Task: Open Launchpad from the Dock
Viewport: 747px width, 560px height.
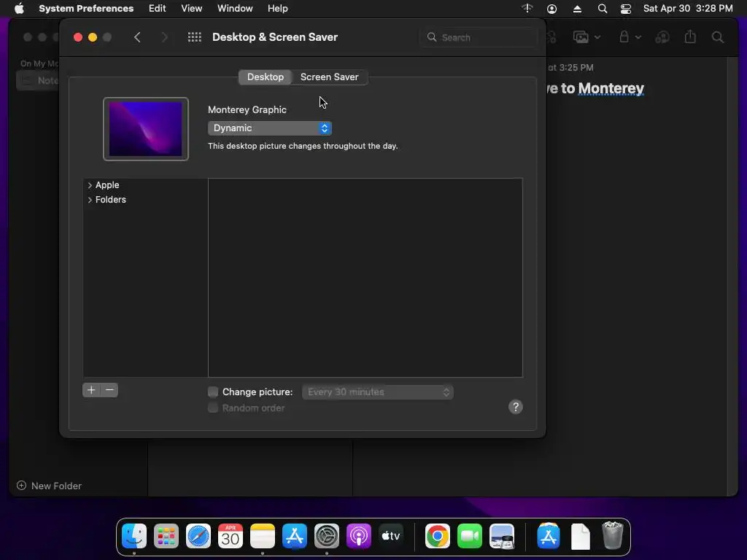Action: click(166, 536)
